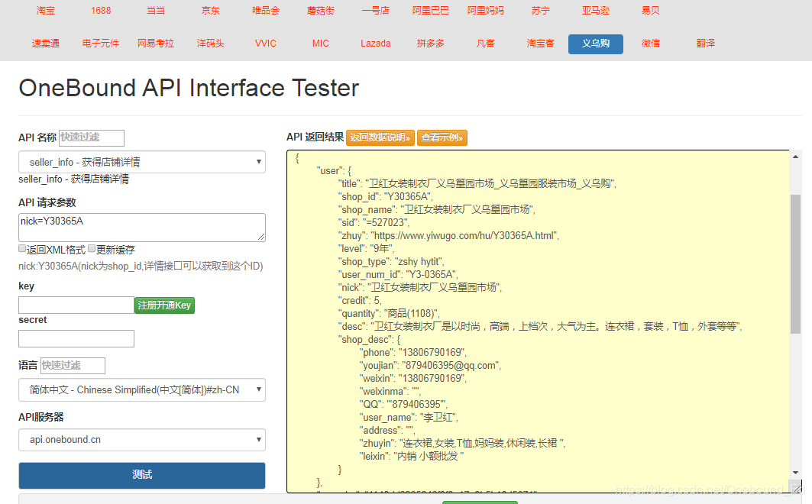Click the 查看示例 button
Image resolution: width=812 pixels, height=504 pixels.
(x=442, y=137)
